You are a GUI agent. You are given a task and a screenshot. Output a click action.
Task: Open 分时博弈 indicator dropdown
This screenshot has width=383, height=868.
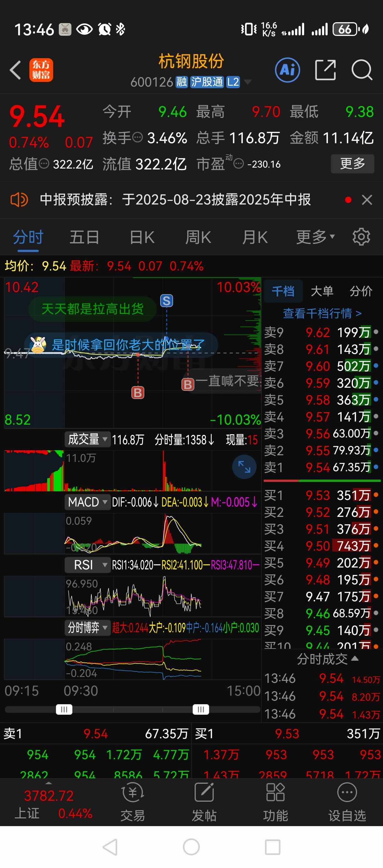88,628
